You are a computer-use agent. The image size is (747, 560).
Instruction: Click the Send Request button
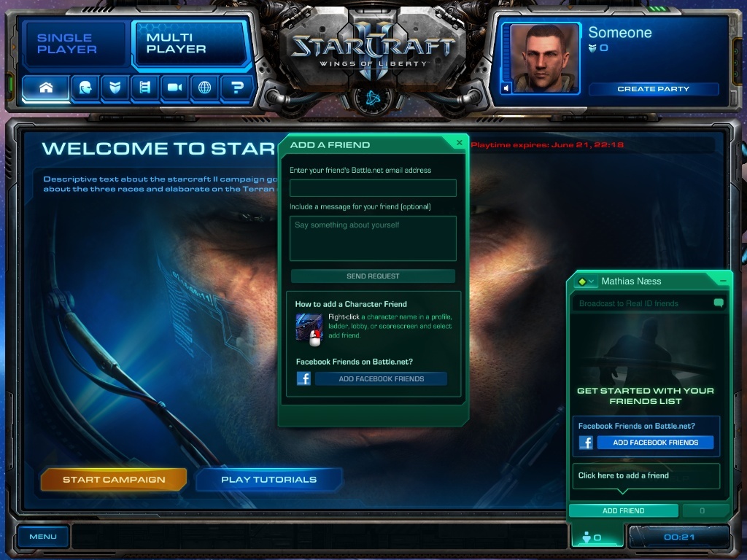click(x=373, y=276)
